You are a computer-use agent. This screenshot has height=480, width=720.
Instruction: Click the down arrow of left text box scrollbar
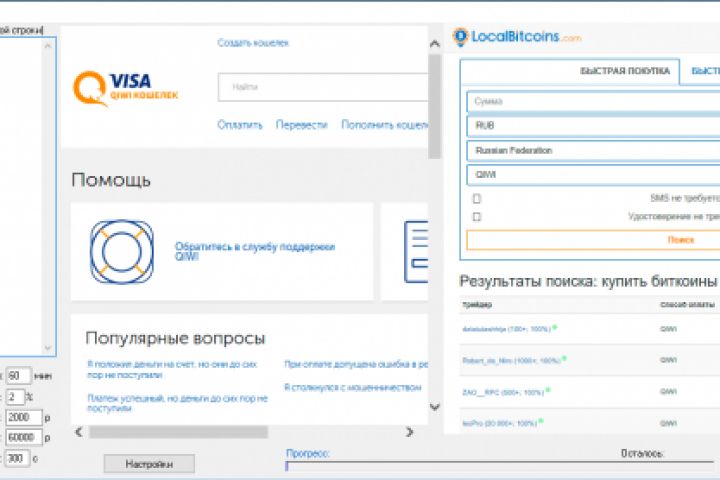click(x=48, y=348)
